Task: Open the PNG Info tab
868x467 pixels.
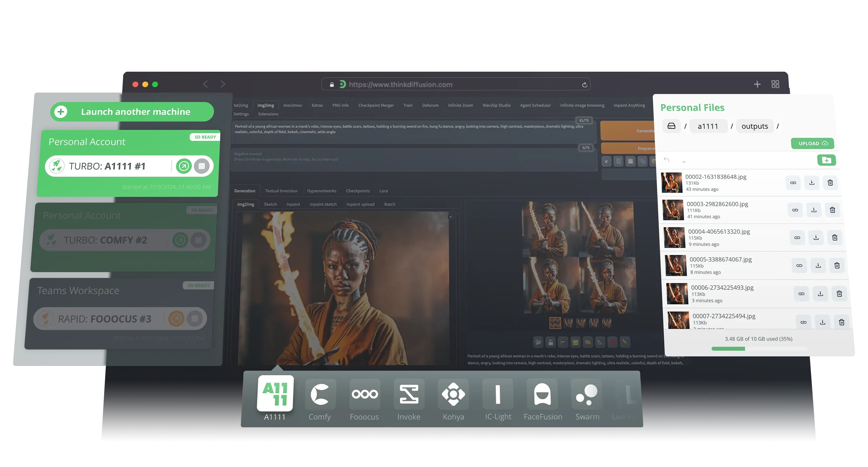Action: (x=340, y=105)
